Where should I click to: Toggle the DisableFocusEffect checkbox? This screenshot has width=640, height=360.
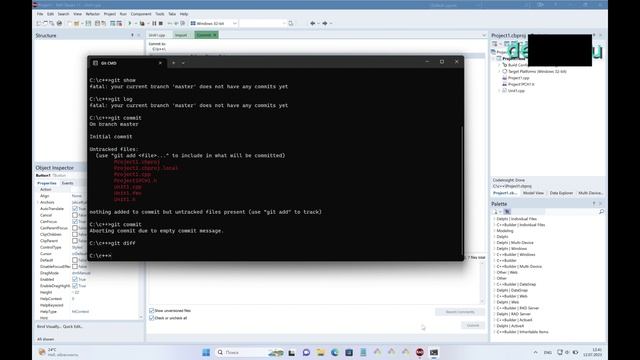[75, 267]
